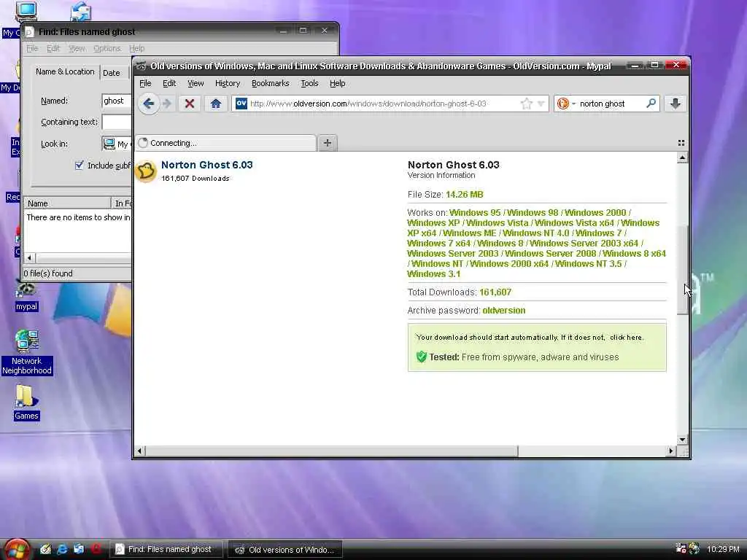Image resolution: width=747 pixels, height=560 pixels.
Task: Click the Windows 98 link
Action: coord(532,212)
